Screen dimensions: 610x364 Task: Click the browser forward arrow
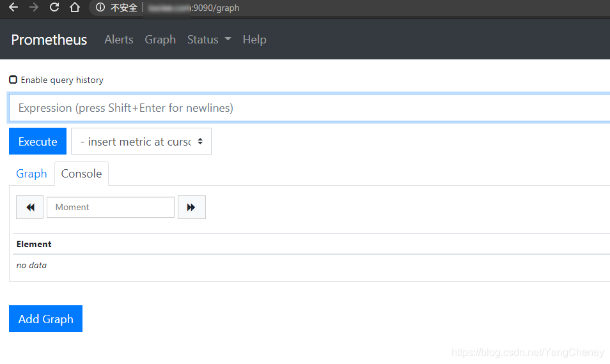[34, 8]
